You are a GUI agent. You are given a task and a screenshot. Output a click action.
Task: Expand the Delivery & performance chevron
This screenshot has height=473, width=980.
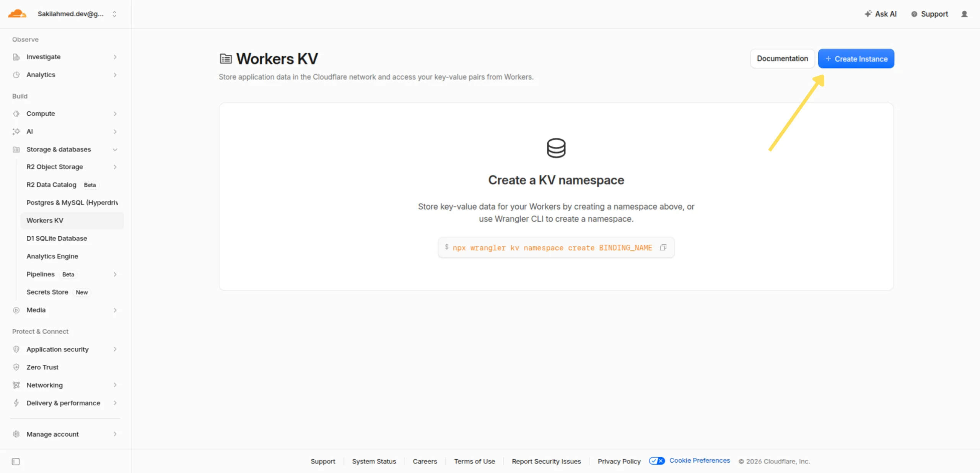point(115,403)
